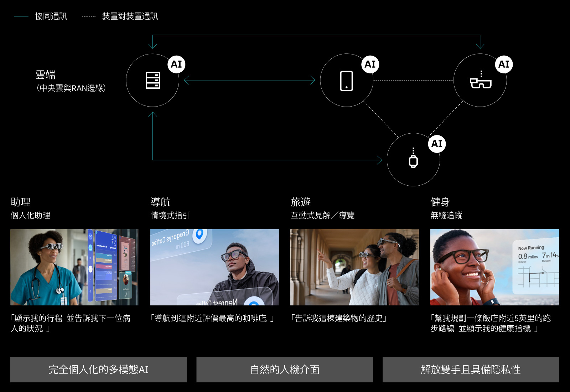
Task: Click the quote 告訴我這棟建築物的歷史
Action: (x=339, y=318)
